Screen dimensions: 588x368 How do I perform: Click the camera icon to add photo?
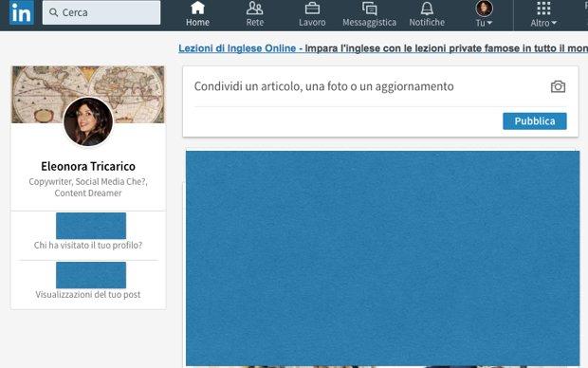click(x=558, y=86)
